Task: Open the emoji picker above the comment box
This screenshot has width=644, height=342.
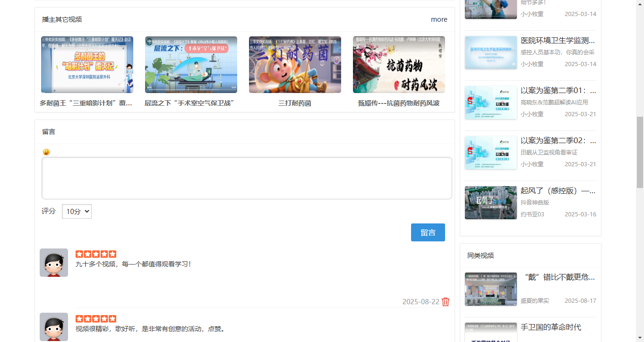Action: pos(45,152)
